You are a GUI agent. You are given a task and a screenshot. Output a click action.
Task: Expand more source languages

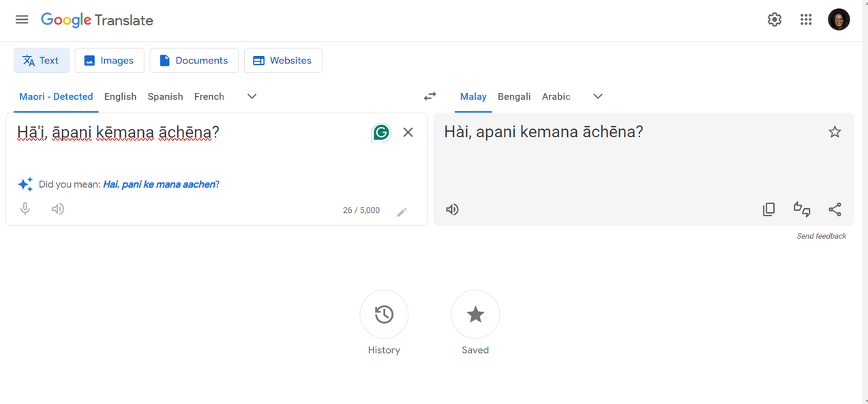[x=252, y=96]
